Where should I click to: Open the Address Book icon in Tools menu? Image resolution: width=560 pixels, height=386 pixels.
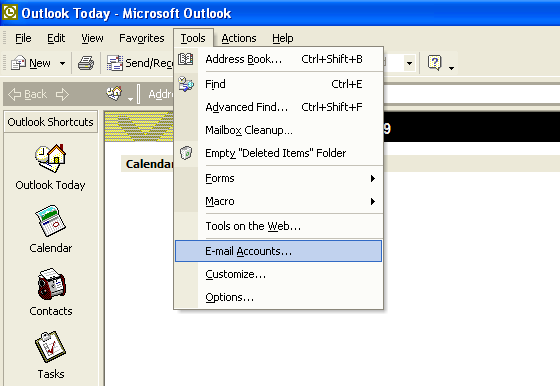pos(186,59)
